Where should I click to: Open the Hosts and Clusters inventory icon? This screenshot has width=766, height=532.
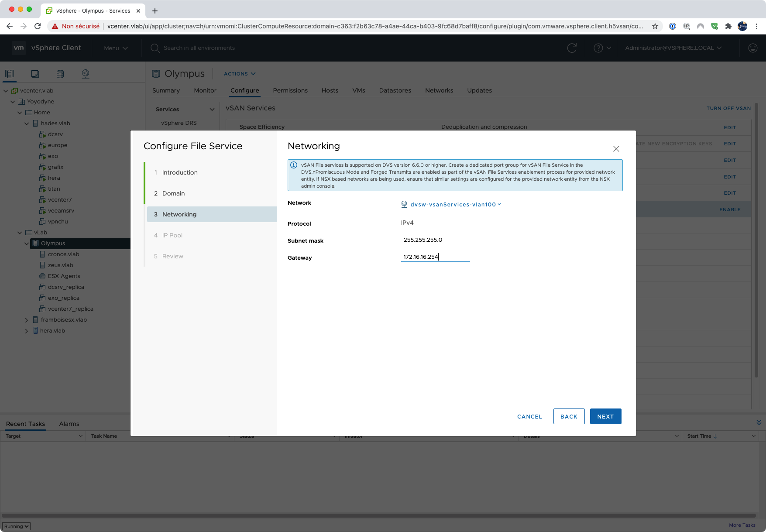click(10, 74)
